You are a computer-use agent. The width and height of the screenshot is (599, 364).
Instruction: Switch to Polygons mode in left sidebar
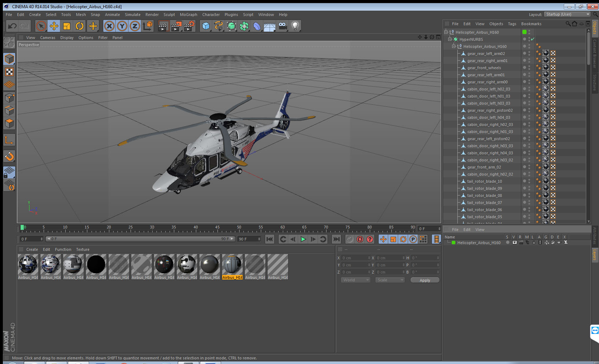tap(9, 123)
